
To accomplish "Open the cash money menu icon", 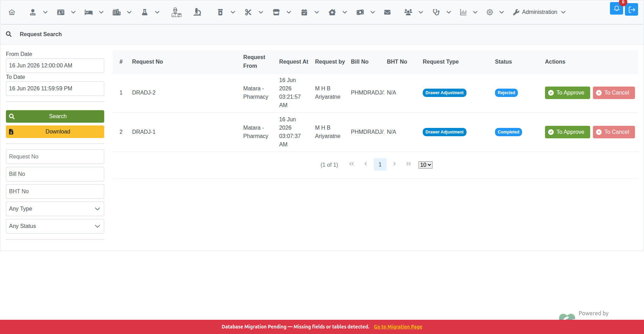I will point(360,12).
